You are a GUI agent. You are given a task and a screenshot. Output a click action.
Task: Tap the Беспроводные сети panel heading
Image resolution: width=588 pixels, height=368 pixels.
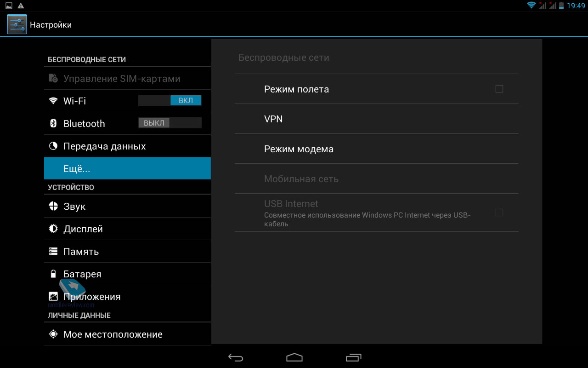[284, 58]
